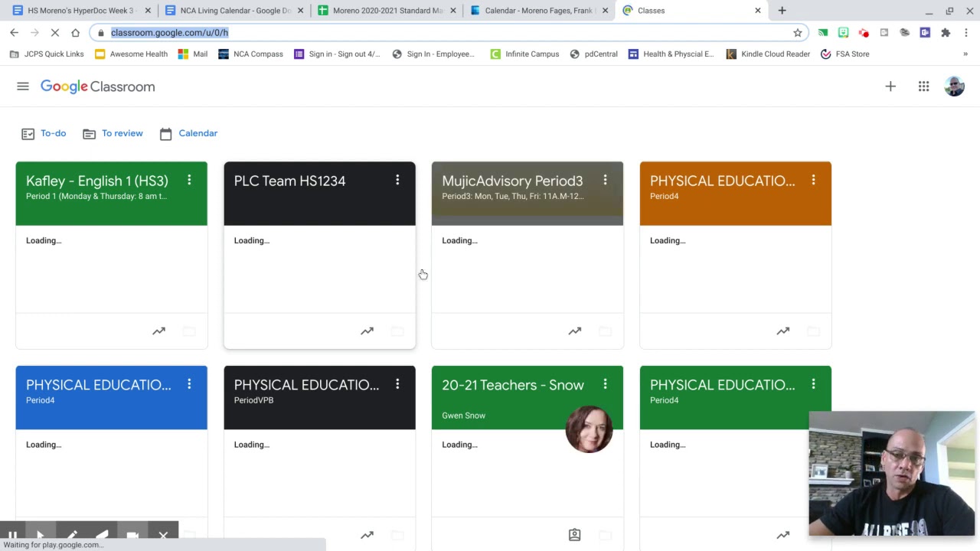
Task: Go to browser home page
Action: [x=75, y=33]
